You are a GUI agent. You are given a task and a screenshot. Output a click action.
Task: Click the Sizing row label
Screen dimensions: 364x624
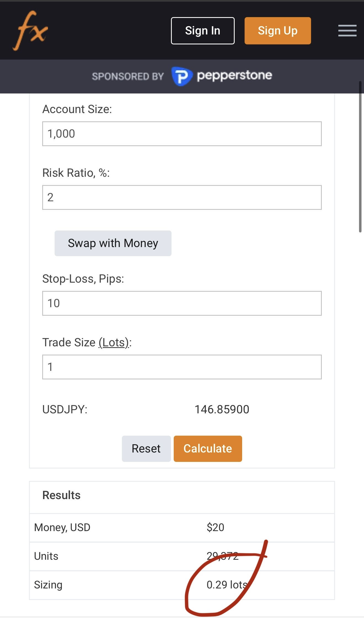[x=48, y=585]
